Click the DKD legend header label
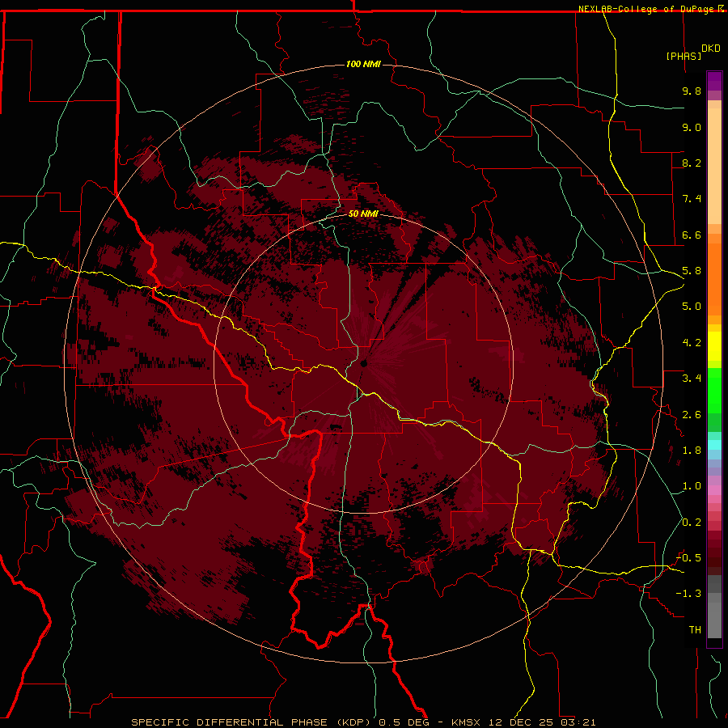This screenshot has height=728, width=728. (711, 49)
